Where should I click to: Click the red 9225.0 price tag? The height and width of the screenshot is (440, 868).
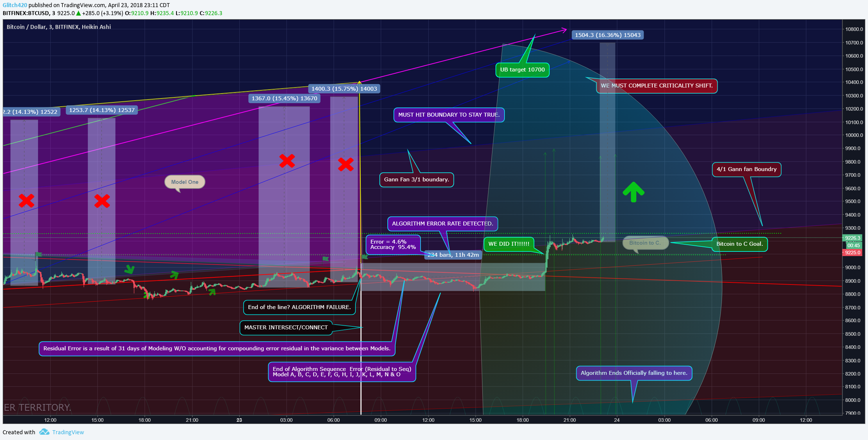pos(852,252)
